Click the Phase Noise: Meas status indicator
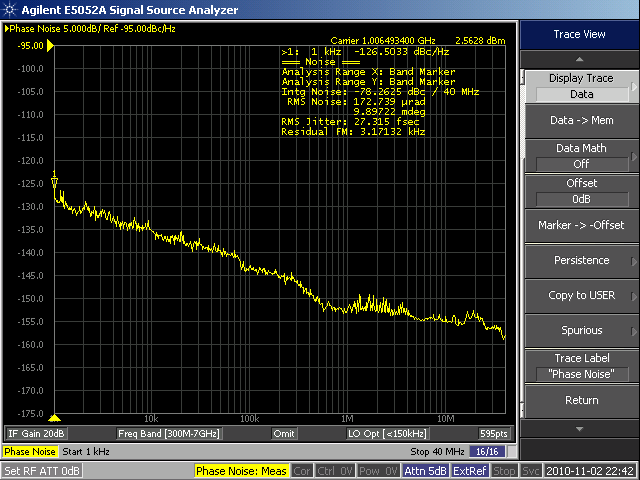 click(x=241, y=471)
